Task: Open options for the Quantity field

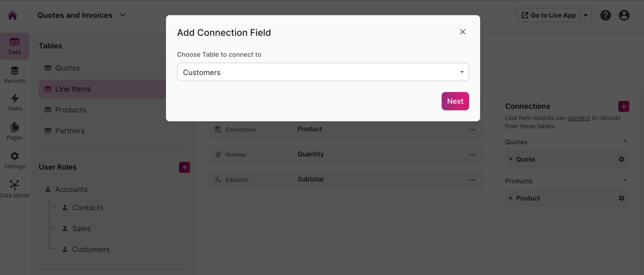Action: (472, 155)
